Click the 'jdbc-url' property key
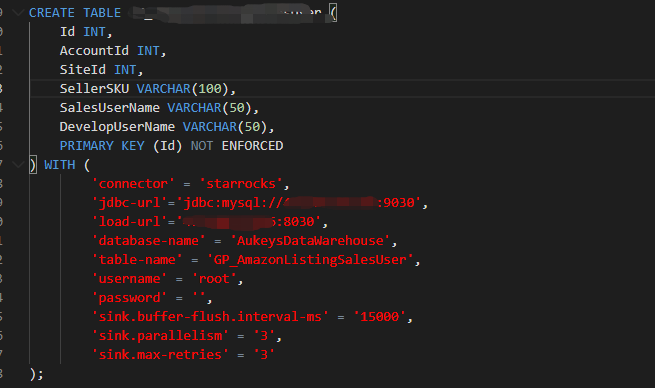 point(129,203)
